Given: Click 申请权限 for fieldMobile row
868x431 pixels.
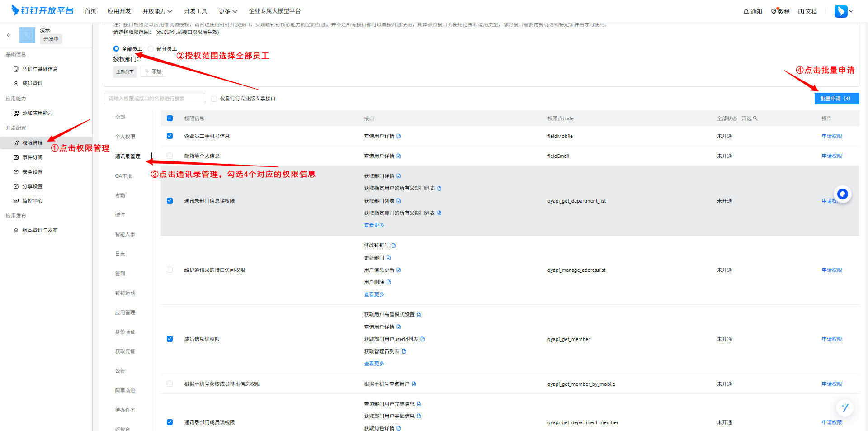Looking at the screenshot, I should pyautogui.click(x=832, y=136).
